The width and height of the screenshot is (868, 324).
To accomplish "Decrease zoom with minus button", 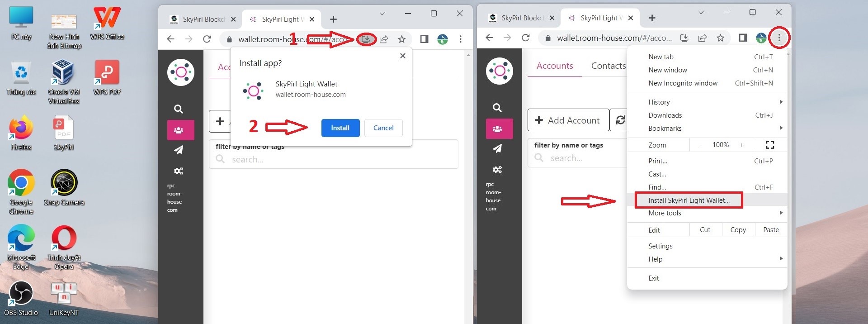I will (700, 145).
